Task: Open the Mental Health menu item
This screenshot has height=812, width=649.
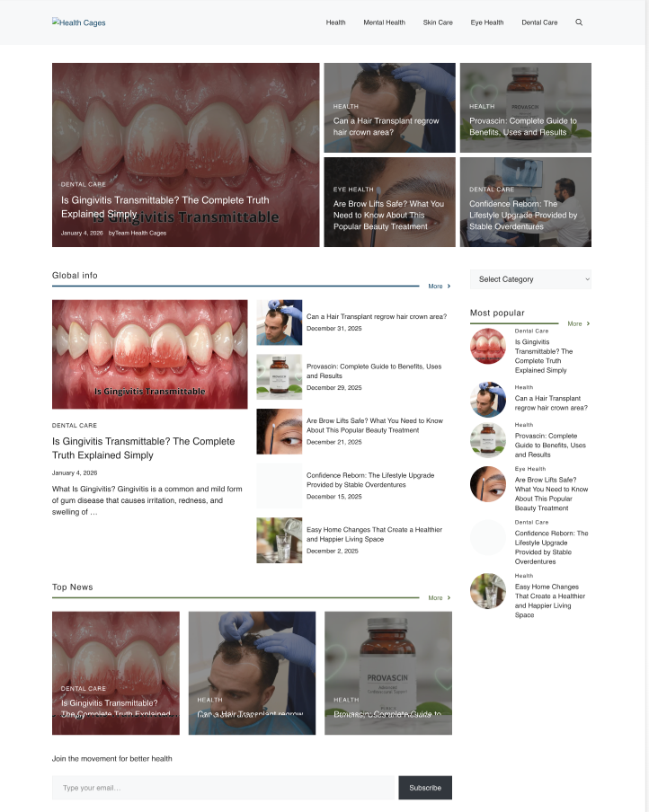Action: click(384, 22)
